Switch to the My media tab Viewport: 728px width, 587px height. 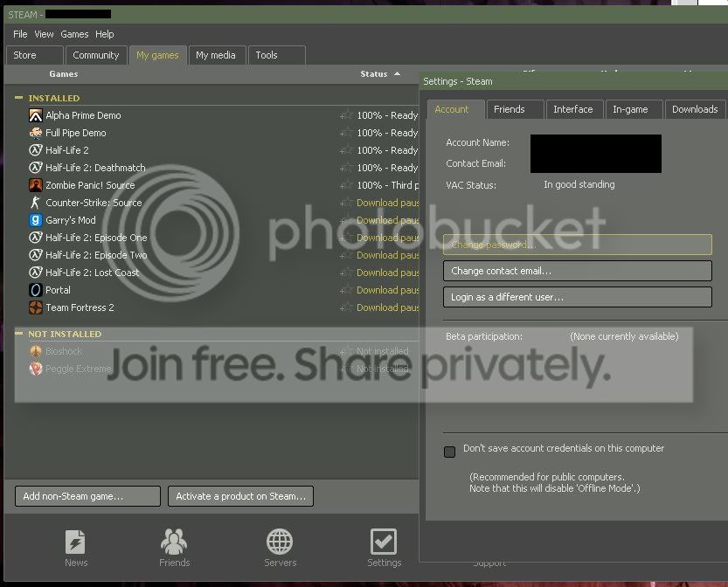(217, 55)
